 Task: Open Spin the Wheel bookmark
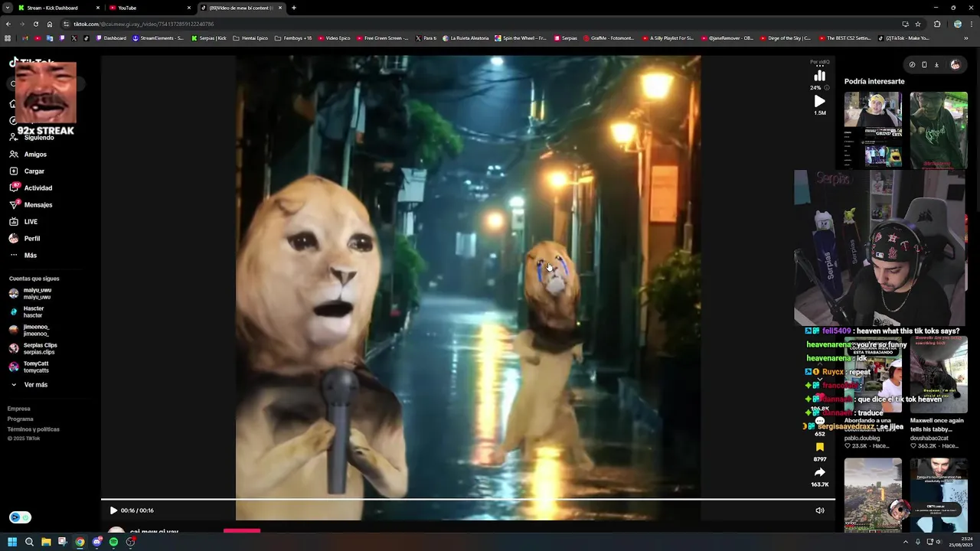tap(521, 38)
